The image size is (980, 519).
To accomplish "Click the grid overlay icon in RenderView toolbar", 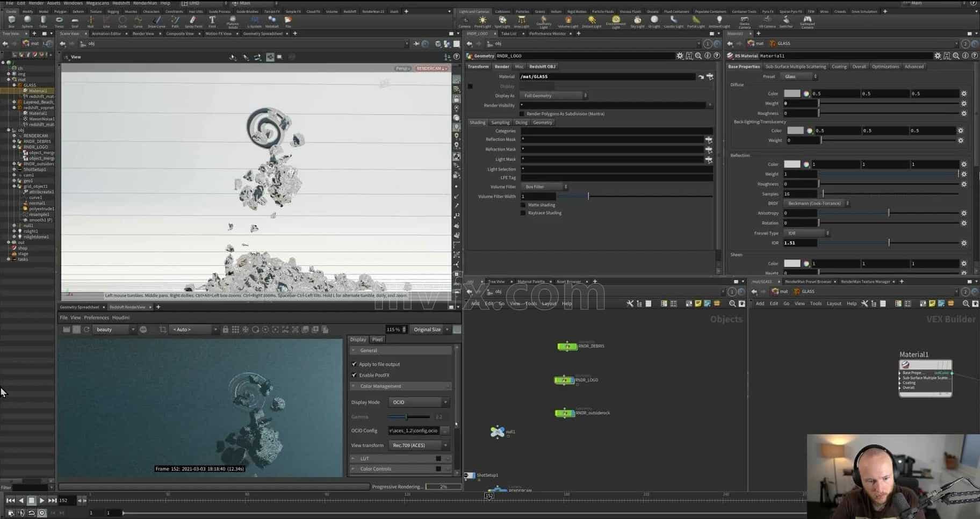I will [235, 329].
